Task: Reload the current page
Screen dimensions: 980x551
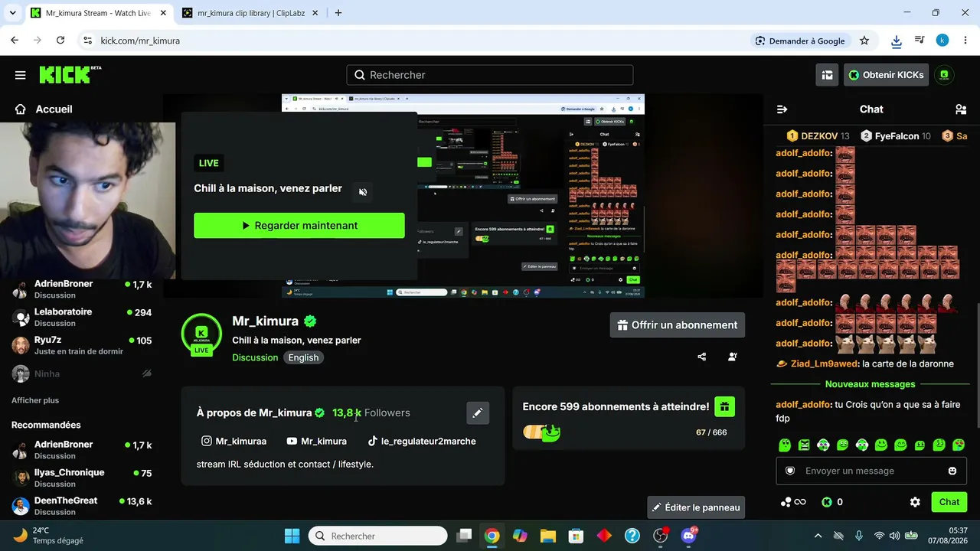Action: point(60,41)
